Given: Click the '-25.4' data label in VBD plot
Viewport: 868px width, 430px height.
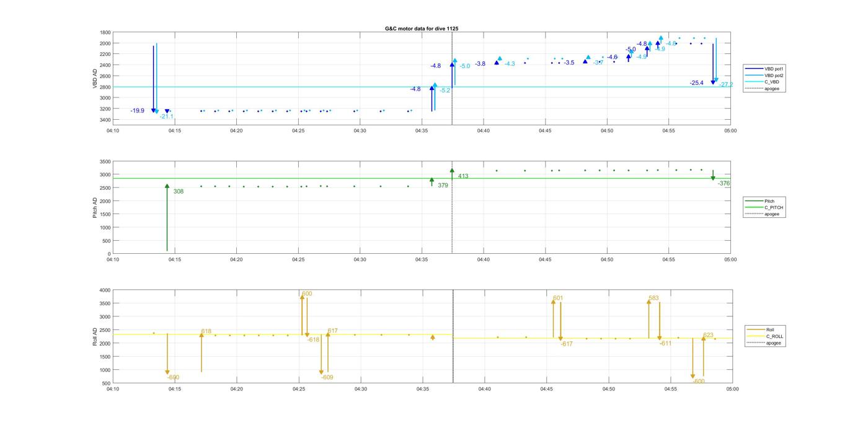Looking at the screenshot, I should (x=696, y=83).
